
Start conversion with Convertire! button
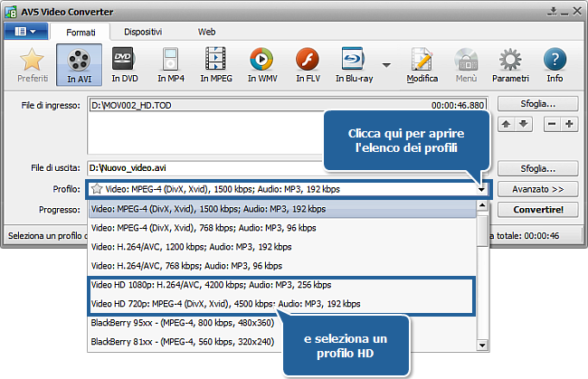[x=537, y=210]
